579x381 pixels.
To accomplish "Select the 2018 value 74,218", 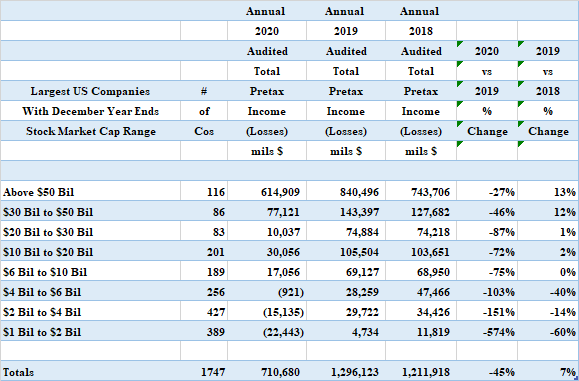I will pos(434,232).
